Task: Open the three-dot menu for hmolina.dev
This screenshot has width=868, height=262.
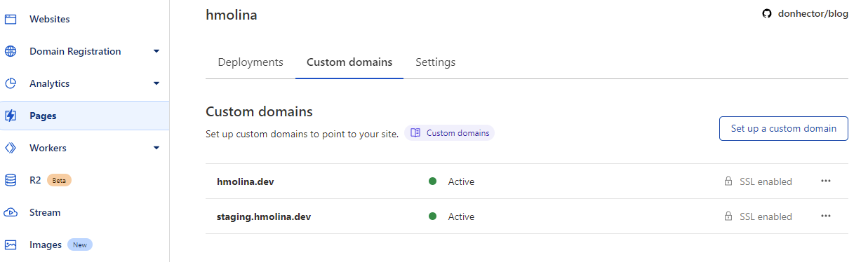Action: pyautogui.click(x=826, y=181)
